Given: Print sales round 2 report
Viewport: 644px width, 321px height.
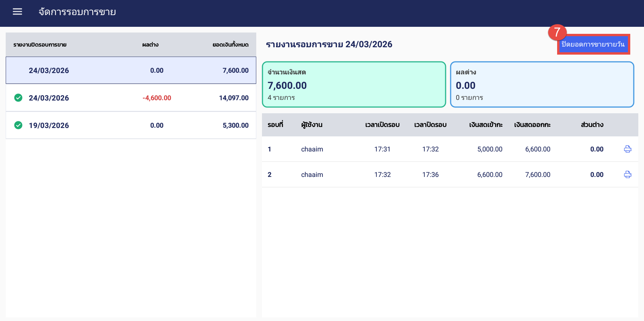Looking at the screenshot, I should [627, 175].
